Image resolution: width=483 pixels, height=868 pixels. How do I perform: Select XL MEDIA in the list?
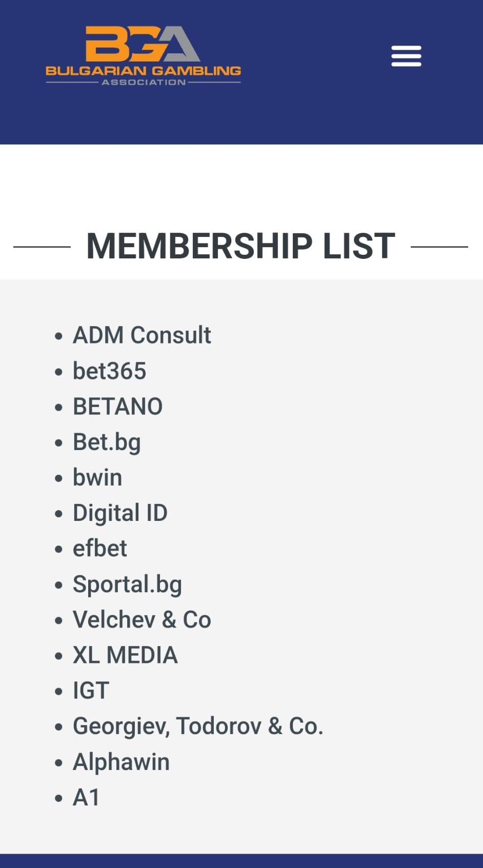tap(125, 655)
